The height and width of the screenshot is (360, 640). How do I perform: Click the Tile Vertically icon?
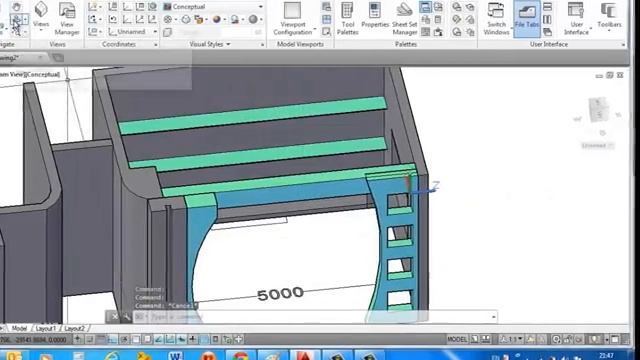547,20
